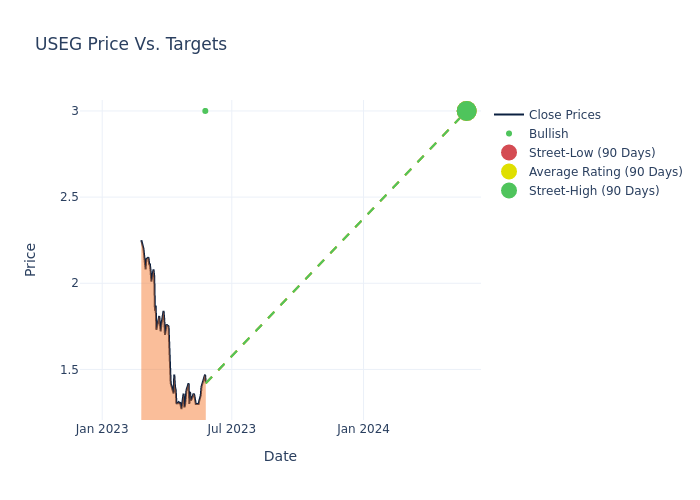Click the chart title USEG Price Vs. Targets
700x500 pixels.
click(131, 44)
